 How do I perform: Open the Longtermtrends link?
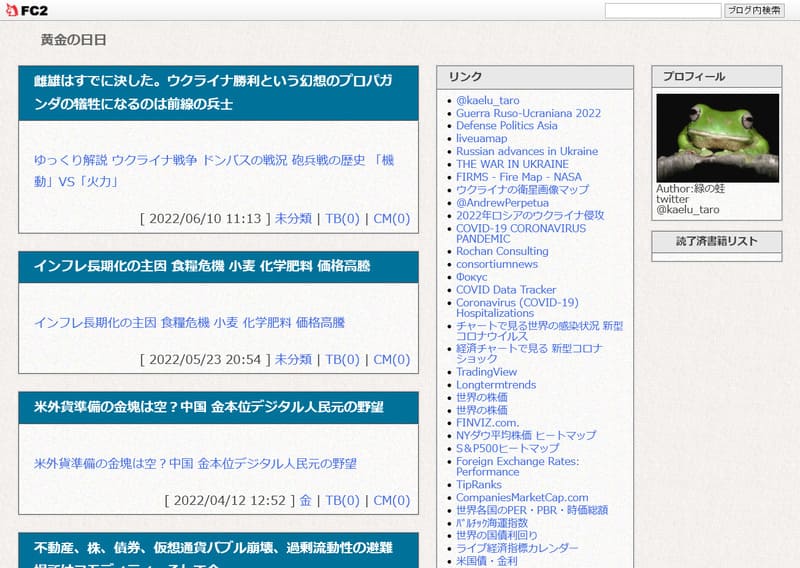[x=495, y=385]
